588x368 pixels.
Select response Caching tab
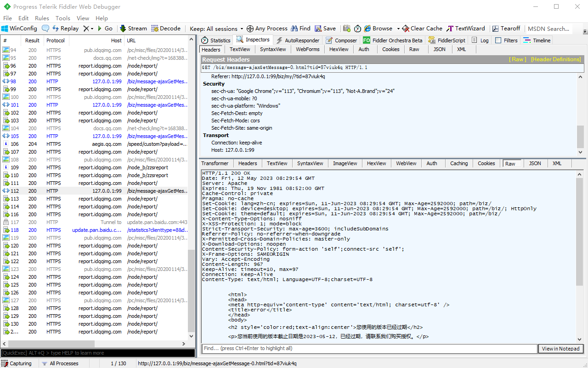(x=459, y=163)
